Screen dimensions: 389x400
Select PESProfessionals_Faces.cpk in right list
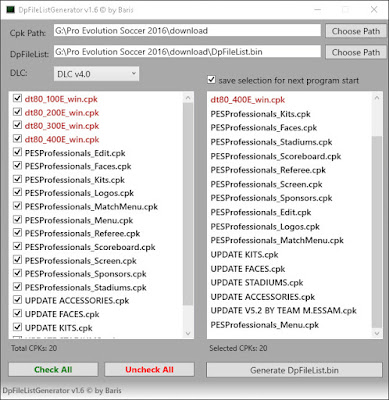click(x=264, y=128)
